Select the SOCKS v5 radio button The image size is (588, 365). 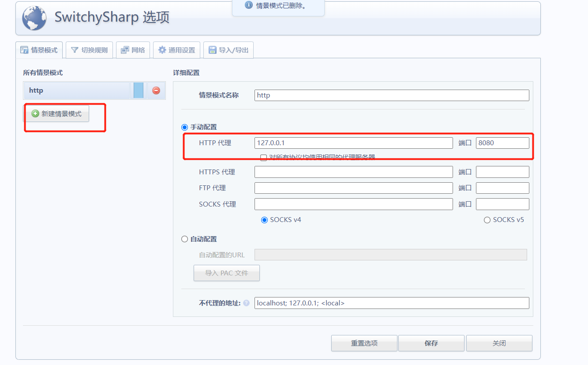[487, 219]
